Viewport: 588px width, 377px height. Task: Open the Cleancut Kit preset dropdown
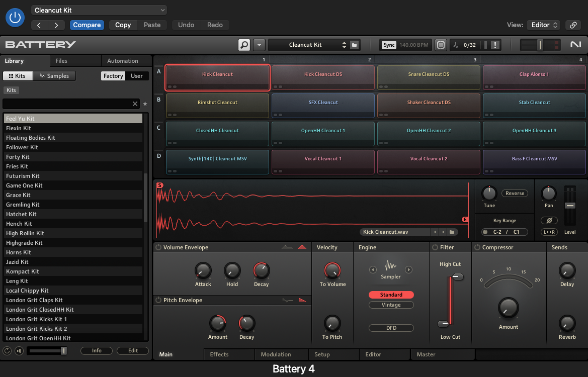[x=99, y=10]
